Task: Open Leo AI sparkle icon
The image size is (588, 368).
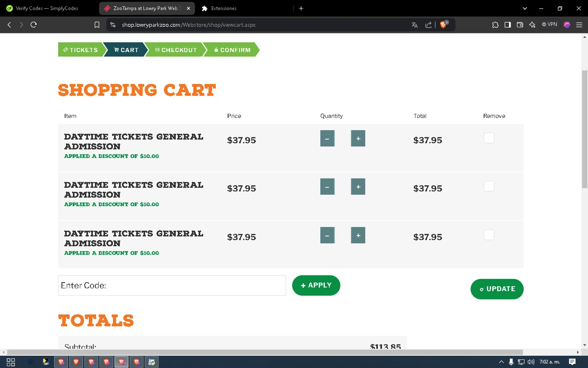Action: 532,25
